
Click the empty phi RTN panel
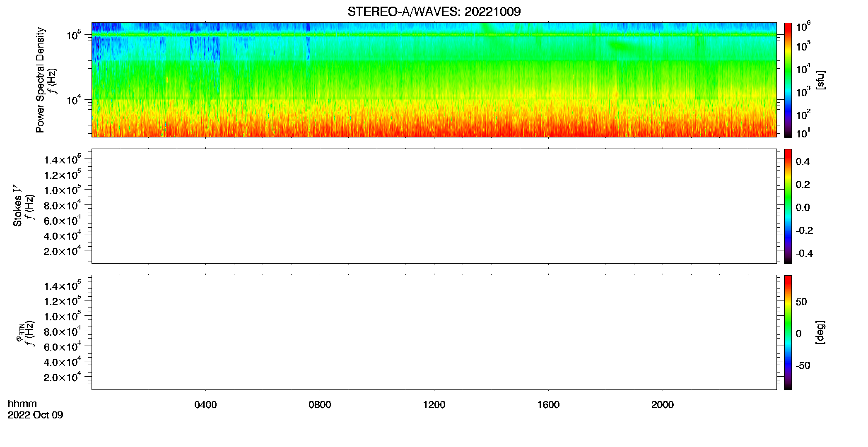point(434,332)
